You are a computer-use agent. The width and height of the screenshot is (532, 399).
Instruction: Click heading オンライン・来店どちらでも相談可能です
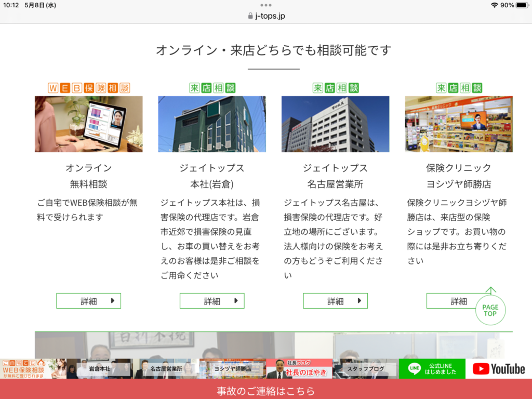pos(273,50)
